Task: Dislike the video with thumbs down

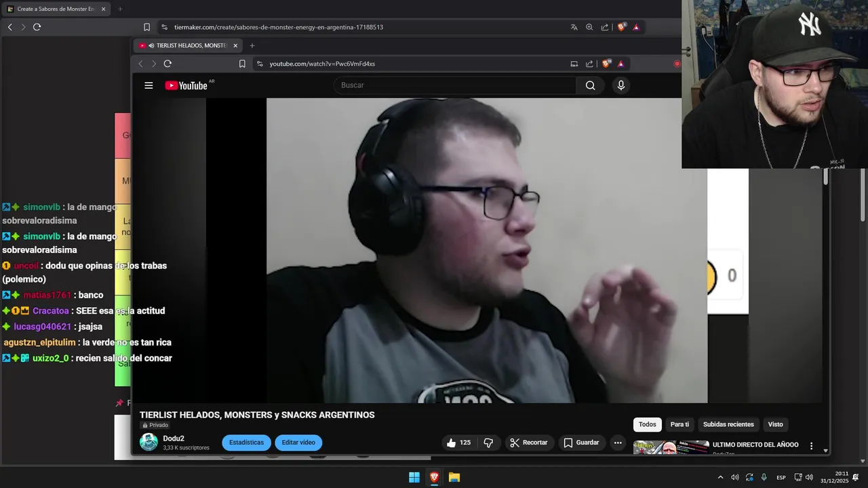Action: tap(488, 443)
